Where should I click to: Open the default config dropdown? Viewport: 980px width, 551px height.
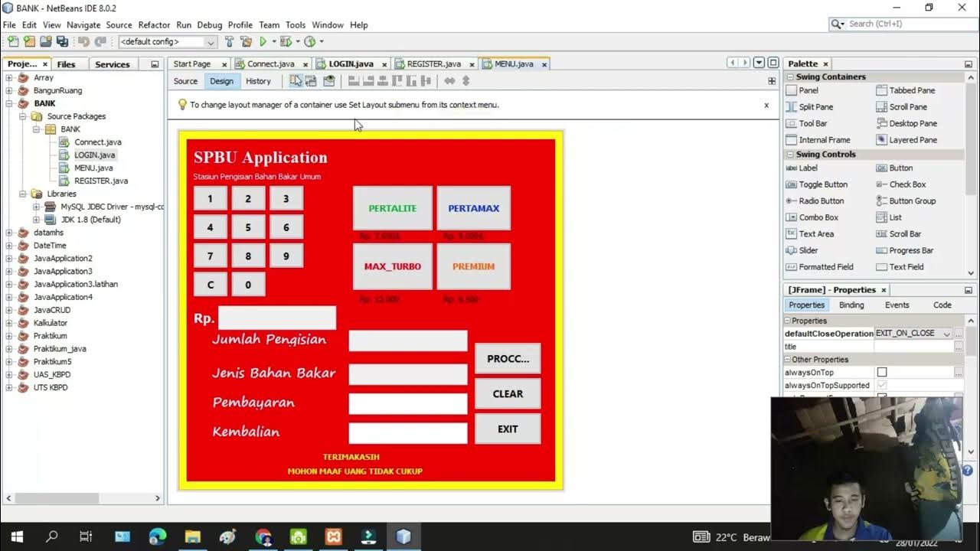(x=167, y=41)
